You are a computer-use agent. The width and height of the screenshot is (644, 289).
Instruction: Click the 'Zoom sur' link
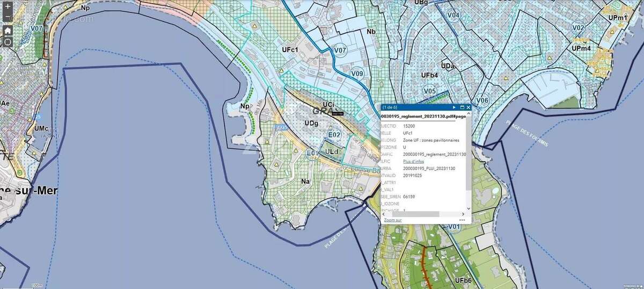click(x=392, y=220)
